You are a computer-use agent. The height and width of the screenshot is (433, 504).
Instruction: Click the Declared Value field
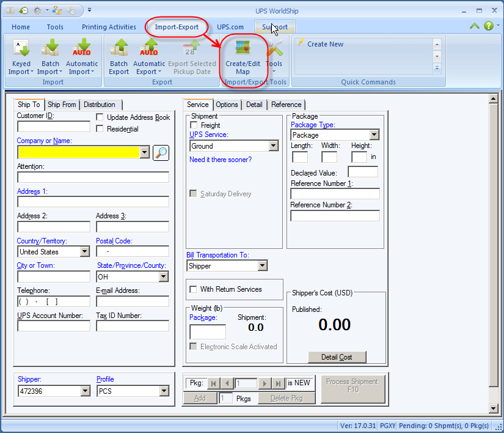[x=363, y=172]
